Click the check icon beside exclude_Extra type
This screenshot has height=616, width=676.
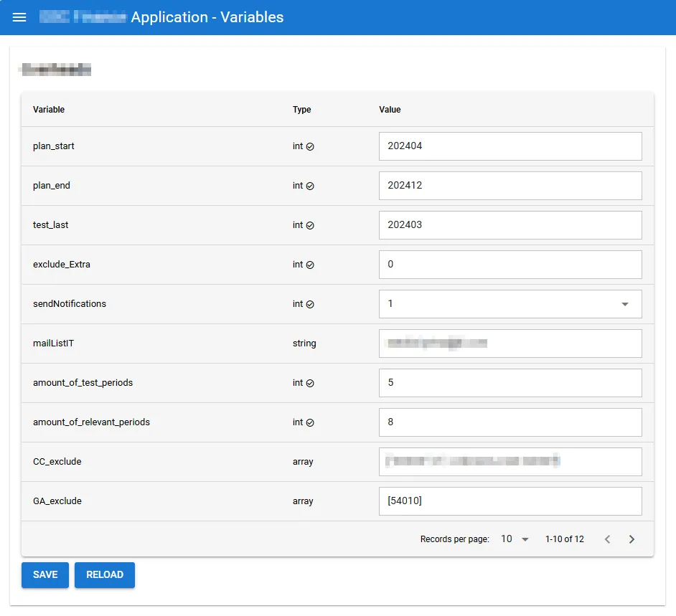[310, 265]
